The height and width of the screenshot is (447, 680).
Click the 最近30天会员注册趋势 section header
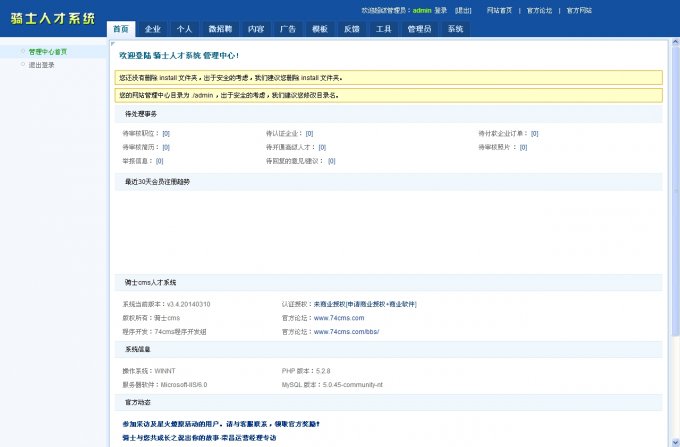tap(389, 182)
